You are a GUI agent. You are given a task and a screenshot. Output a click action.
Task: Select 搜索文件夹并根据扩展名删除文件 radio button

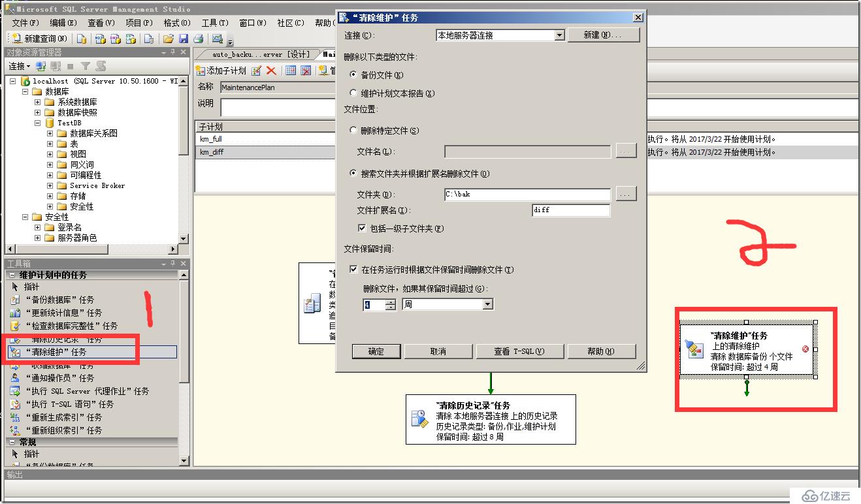point(353,174)
